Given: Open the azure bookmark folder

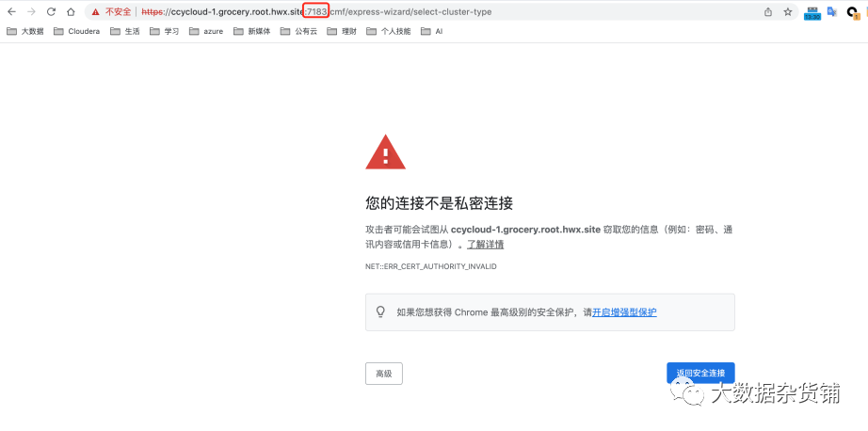Looking at the screenshot, I should click(x=206, y=32).
